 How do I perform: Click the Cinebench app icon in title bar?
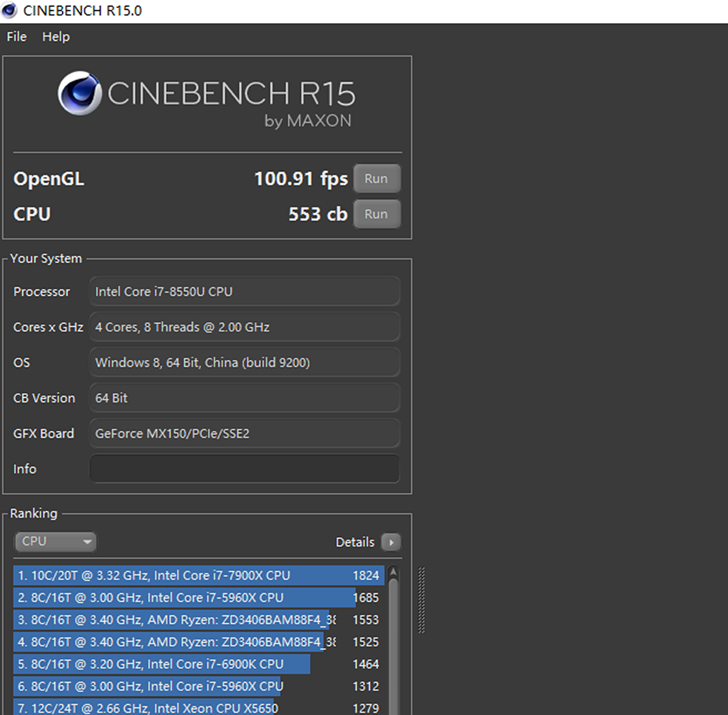click(x=10, y=10)
